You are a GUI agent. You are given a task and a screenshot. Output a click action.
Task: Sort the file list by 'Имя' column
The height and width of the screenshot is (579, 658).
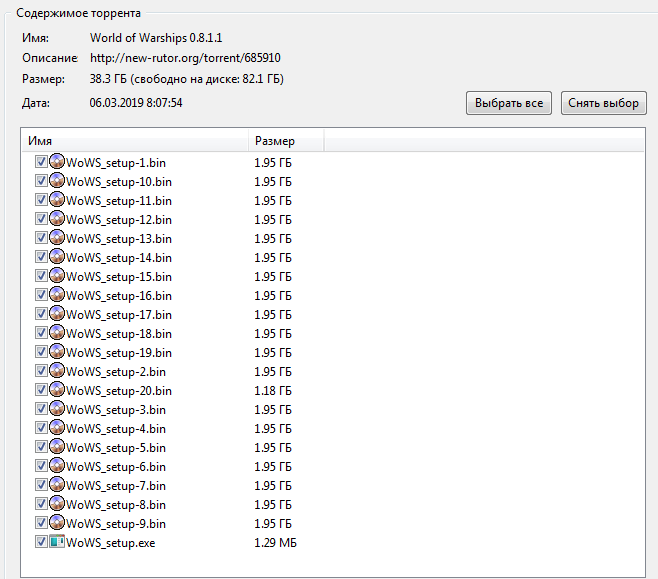tap(134, 141)
